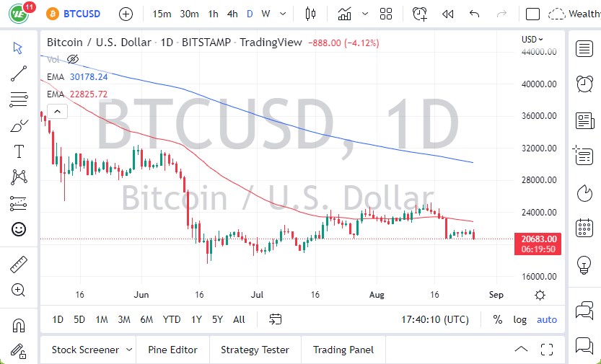Activate the zoom in tool
The height and width of the screenshot is (364, 601).
(x=18, y=290)
